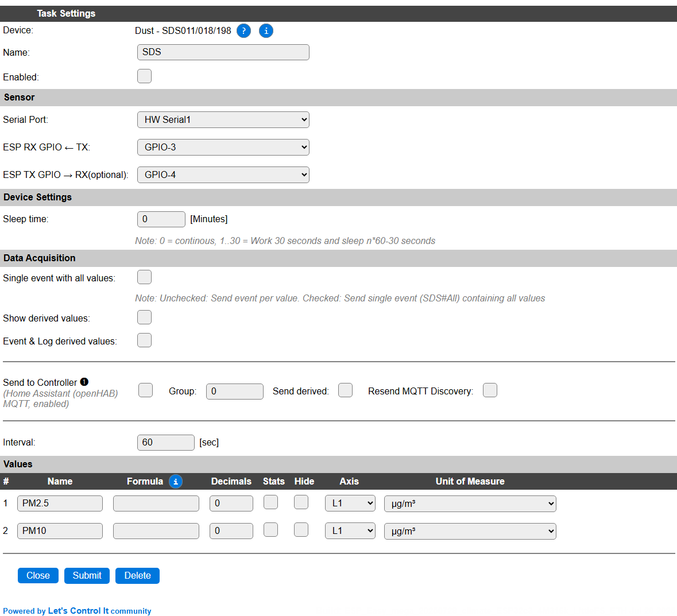Viewport: 677px width, 616px height.
Task: Click the 'Data Acquisition' section header
Action: (x=39, y=258)
